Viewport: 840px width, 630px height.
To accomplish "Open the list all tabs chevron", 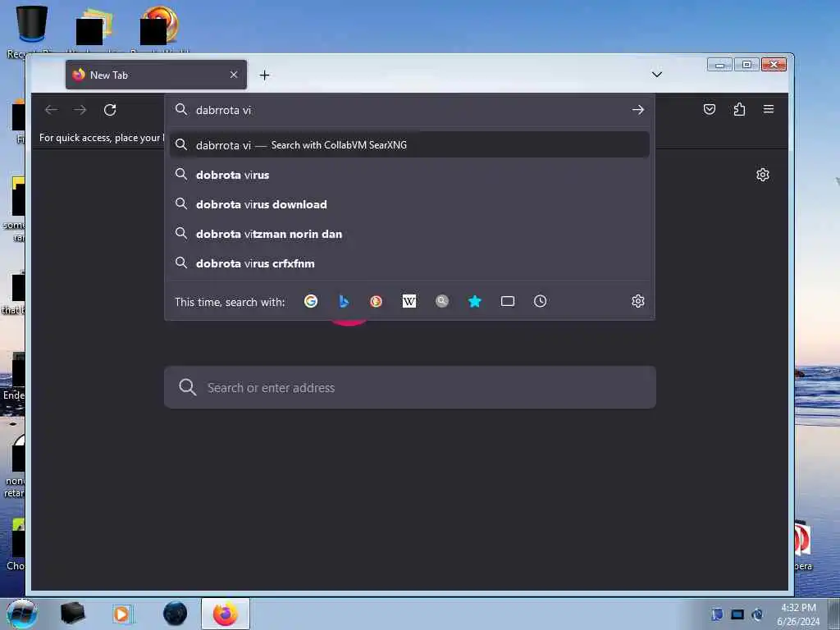I will click(657, 75).
